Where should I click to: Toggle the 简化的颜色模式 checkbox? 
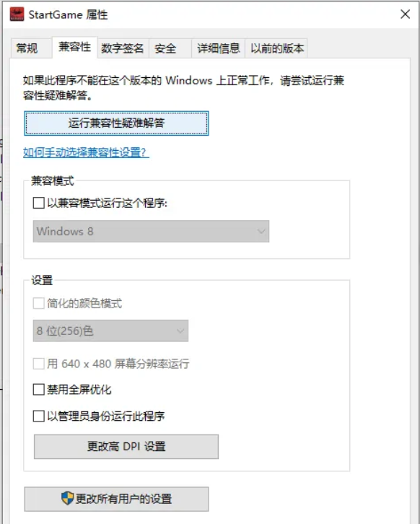39,303
